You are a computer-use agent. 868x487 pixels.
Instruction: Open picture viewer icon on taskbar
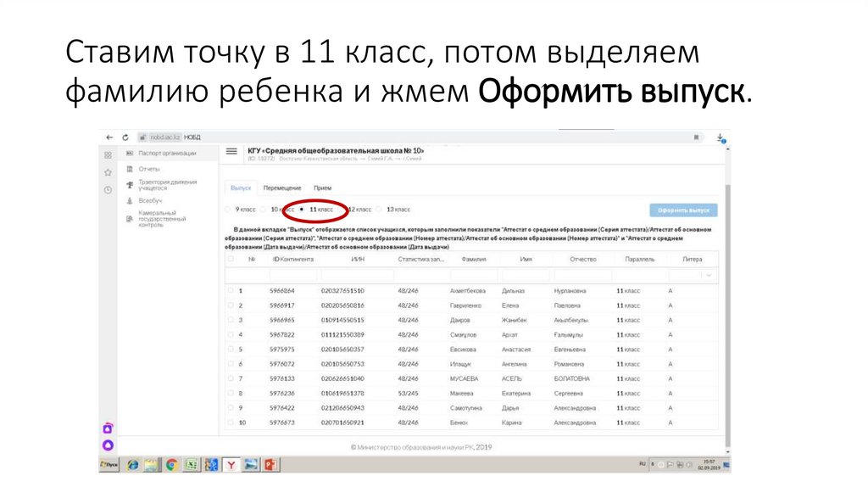pyautogui.click(x=251, y=465)
